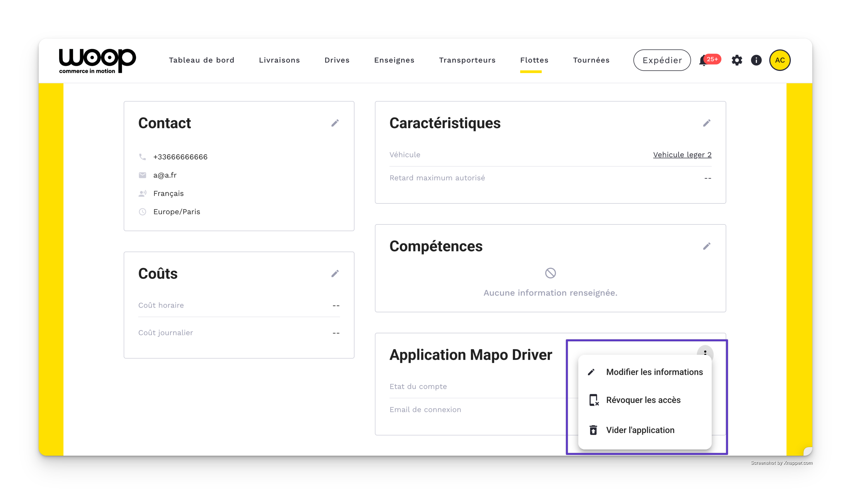Viewport: 851px width, 504px height.
Task: Click Etat du compte label
Action: coord(418,387)
